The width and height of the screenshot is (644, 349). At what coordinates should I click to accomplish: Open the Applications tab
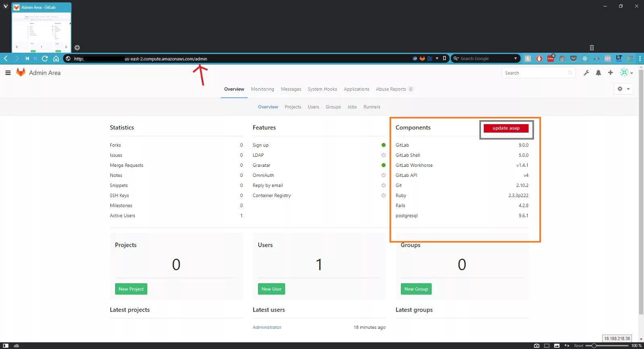[356, 89]
